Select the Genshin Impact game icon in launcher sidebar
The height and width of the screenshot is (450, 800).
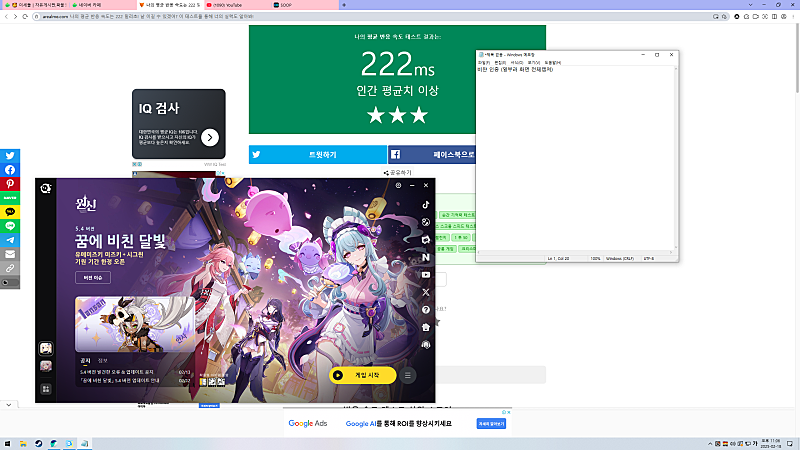tap(46, 348)
